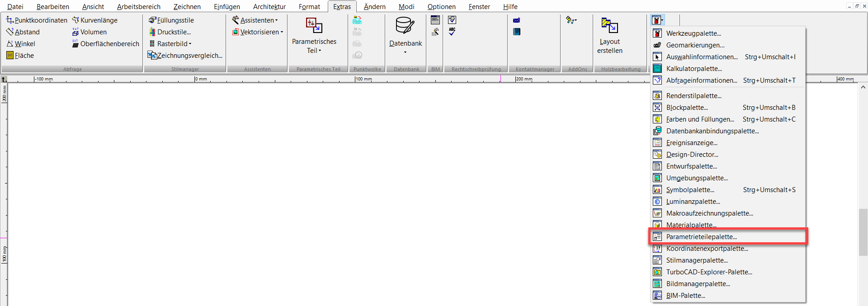Click the Punktkoordinaten measurement tool
This screenshot has width=868, height=306.
point(37,20)
